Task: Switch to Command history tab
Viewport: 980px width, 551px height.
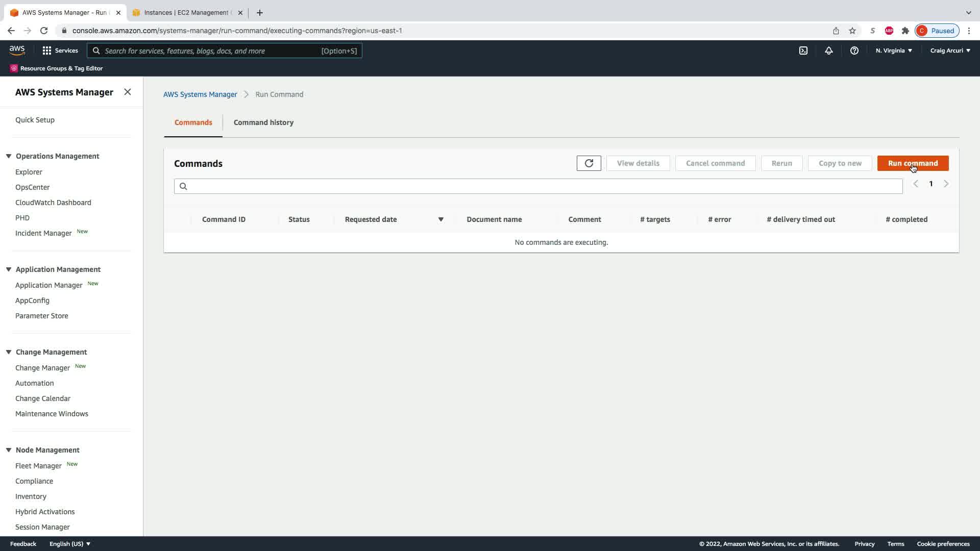Action: click(x=263, y=122)
